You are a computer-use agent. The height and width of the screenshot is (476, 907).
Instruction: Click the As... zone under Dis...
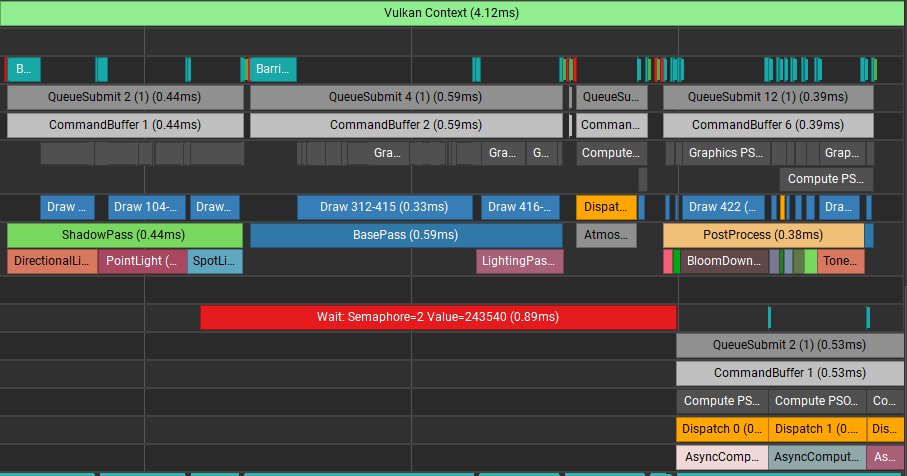[x=885, y=457]
